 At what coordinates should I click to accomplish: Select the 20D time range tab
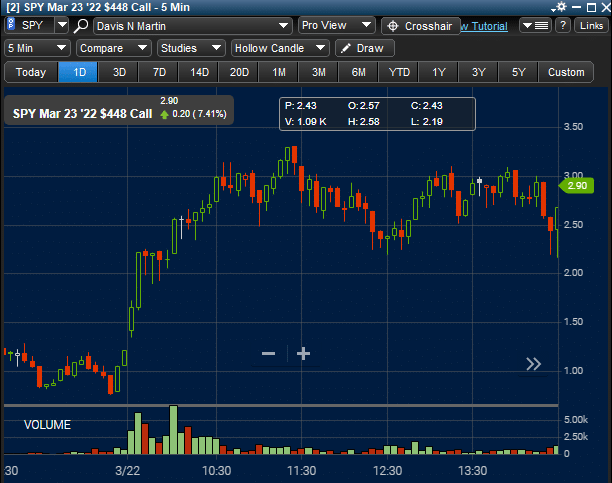tap(239, 72)
